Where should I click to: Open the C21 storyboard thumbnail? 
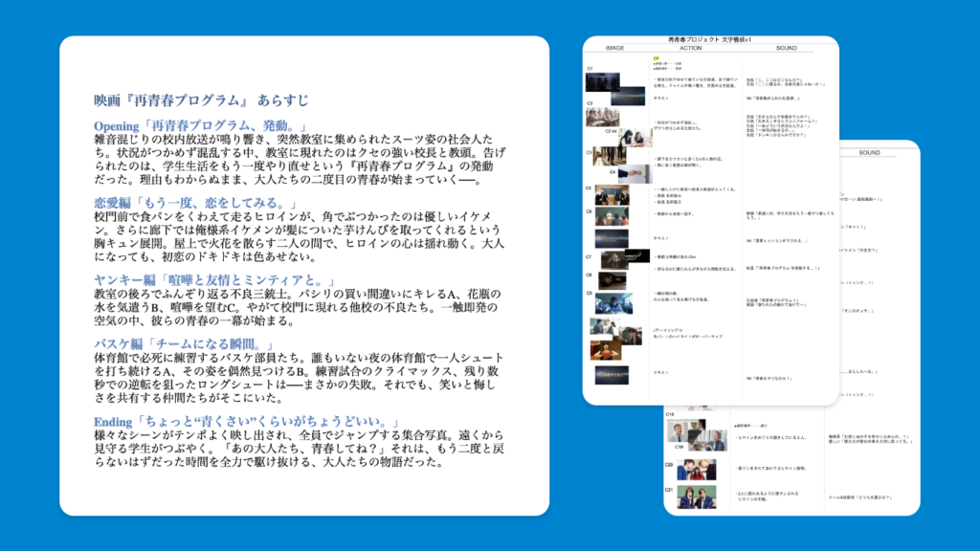(x=696, y=497)
